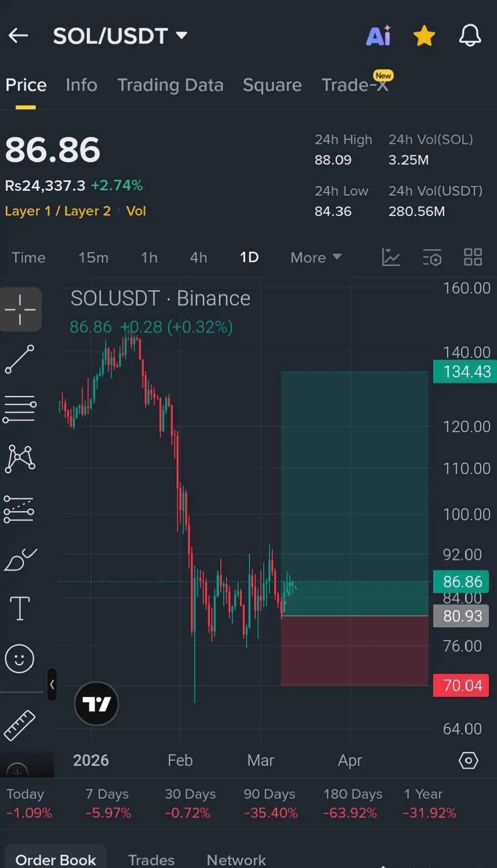Select the Time chart interval
Viewport: 497px width, 868px height.
pyautogui.click(x=29, y=258)
